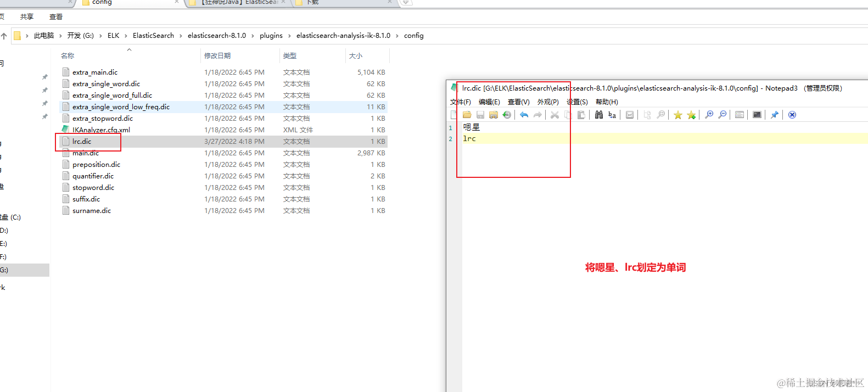Go up one folder with the up arrow
Image resolution: width=868 pixels, height=392 pixels.
[4, 36]
